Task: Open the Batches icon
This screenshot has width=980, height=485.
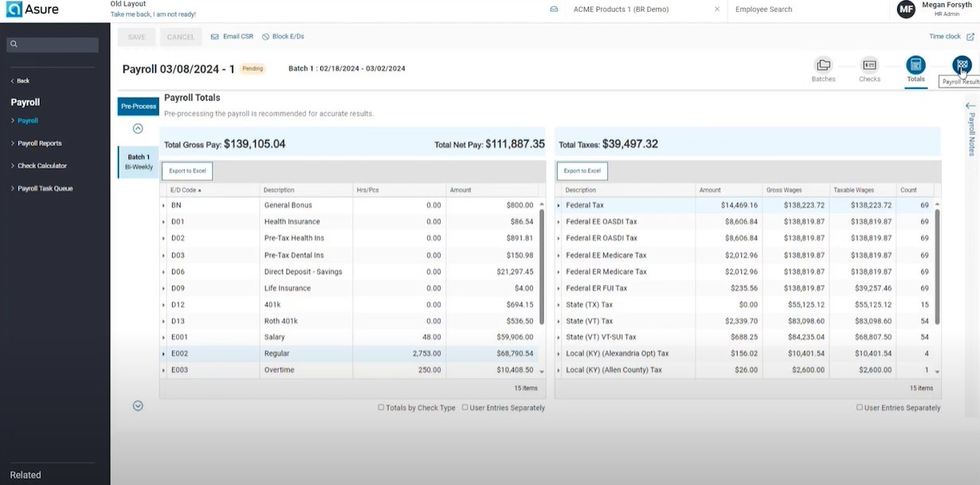Action: pos(823,65)
